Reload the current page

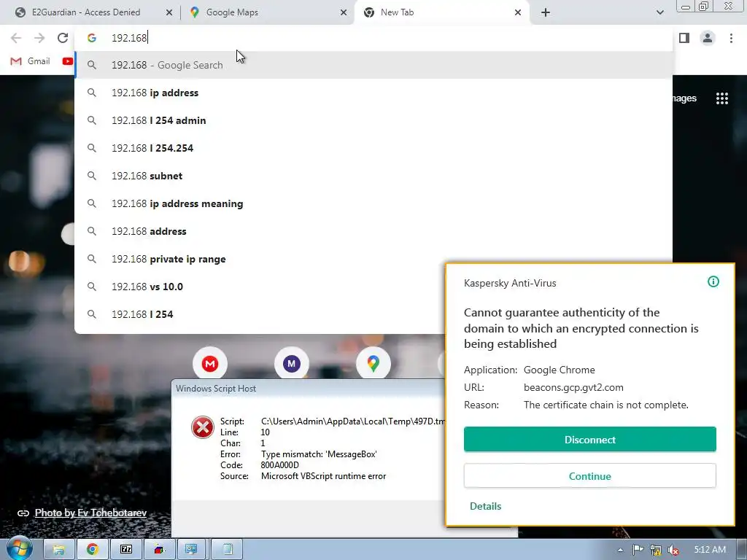63,38
